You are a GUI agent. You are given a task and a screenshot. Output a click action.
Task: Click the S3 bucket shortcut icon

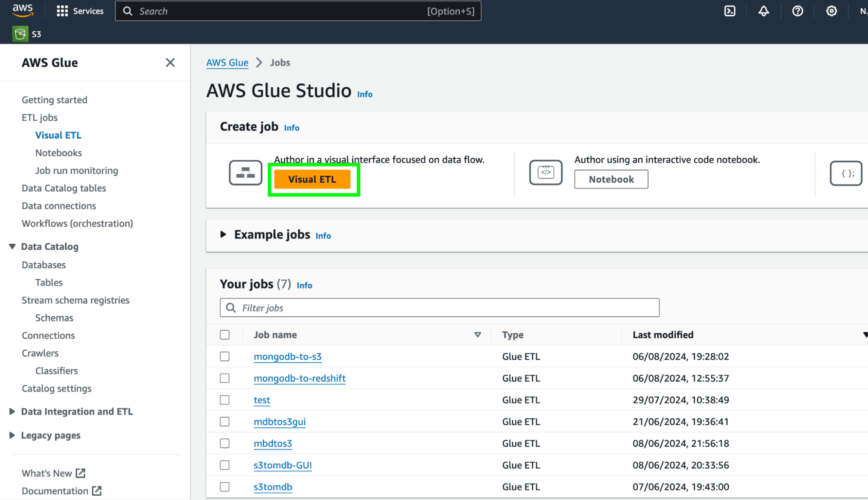20,34
